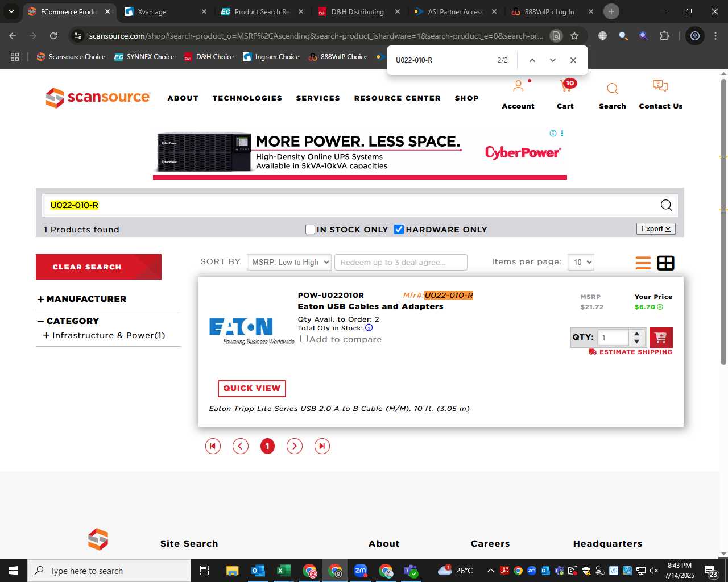
Task: Enable the In Stock Only checkbox
Action: pyautogui.click(x=310, y=229)
